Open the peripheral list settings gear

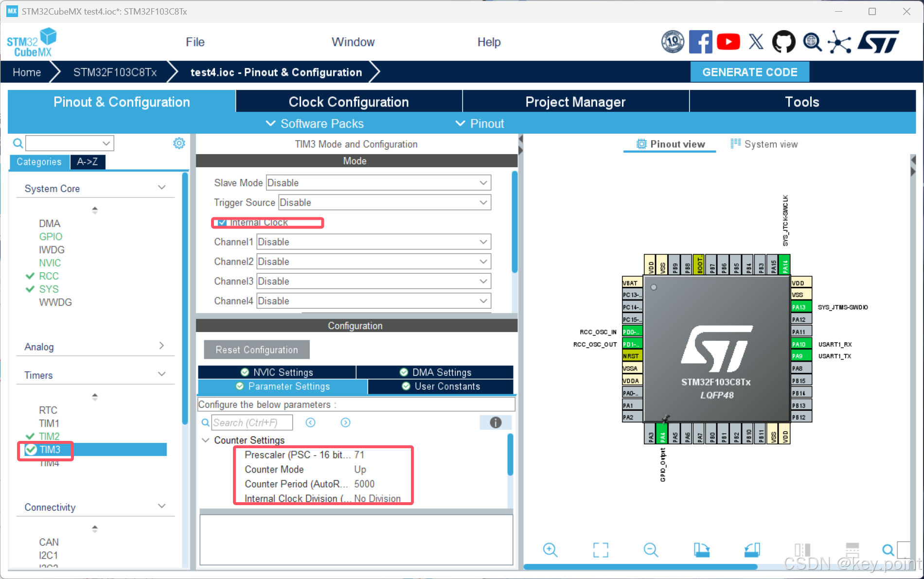pos(179,143)
